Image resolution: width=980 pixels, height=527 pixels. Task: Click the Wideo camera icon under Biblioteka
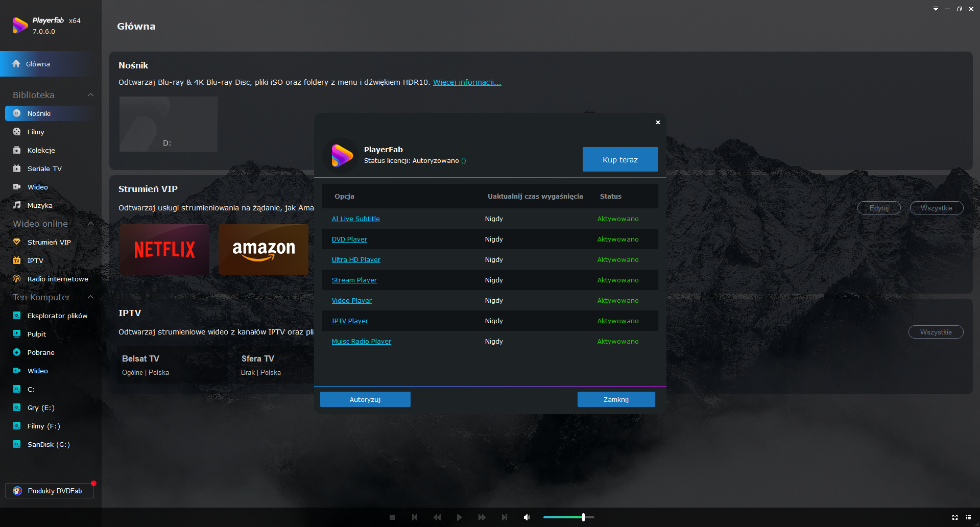[x=17, y=187]
